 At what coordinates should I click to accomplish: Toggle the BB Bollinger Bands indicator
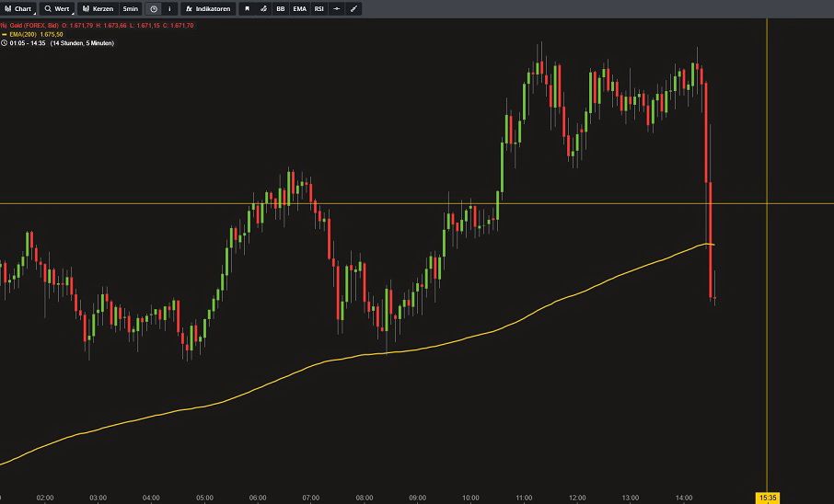tap(281, 8)
